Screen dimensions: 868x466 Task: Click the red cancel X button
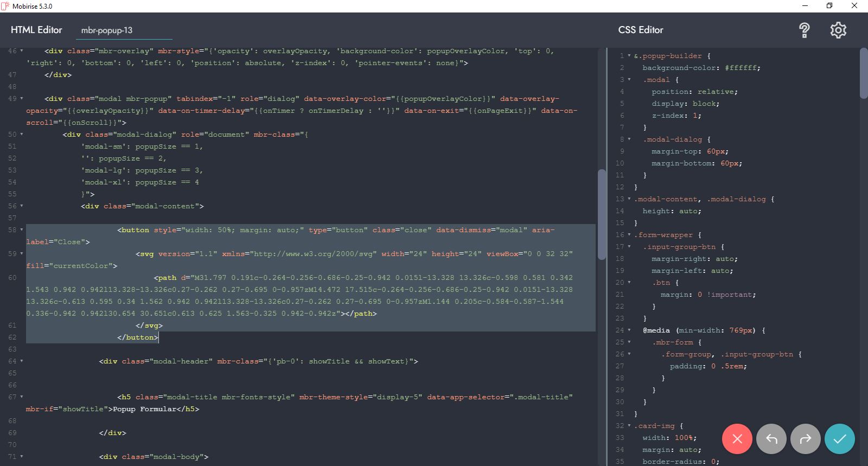point(737,439)
